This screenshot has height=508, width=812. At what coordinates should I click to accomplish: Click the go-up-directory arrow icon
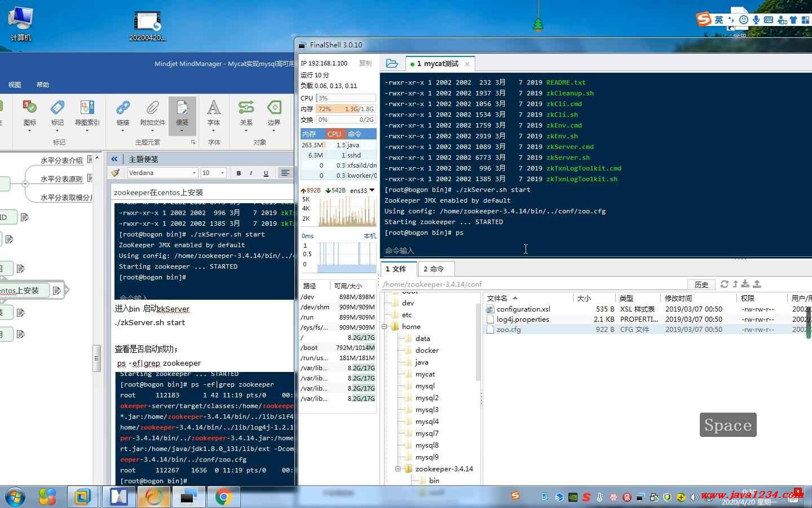click(x=735, y=284)
